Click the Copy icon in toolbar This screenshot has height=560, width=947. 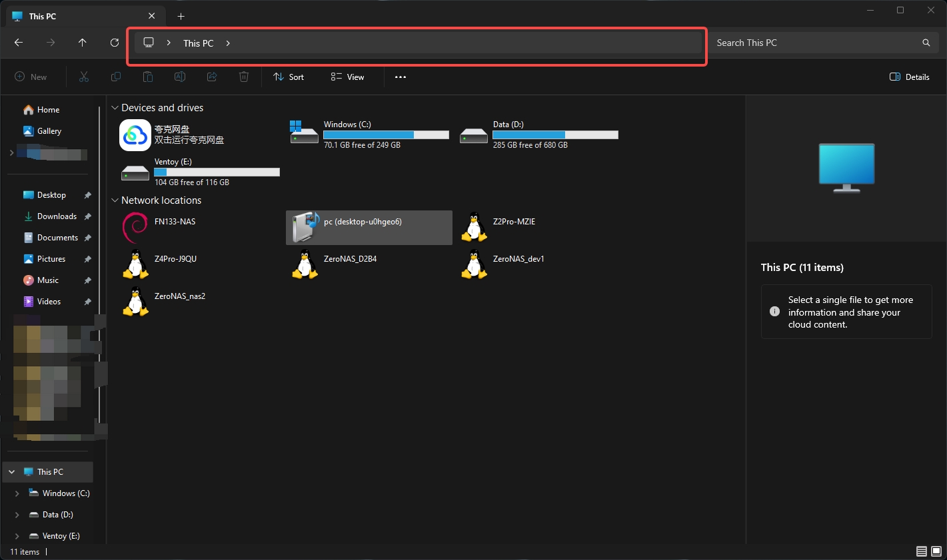(x=116, y=77)
